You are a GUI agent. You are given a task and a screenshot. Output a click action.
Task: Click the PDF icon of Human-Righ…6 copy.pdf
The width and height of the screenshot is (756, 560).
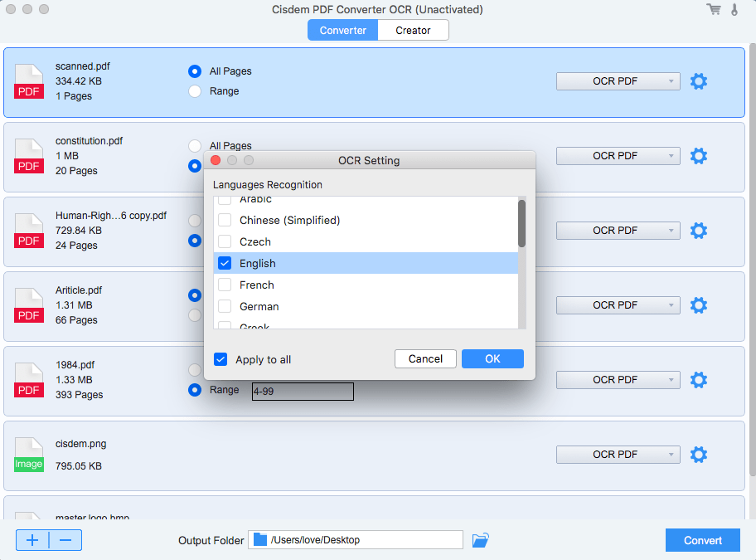click(29, 231)
